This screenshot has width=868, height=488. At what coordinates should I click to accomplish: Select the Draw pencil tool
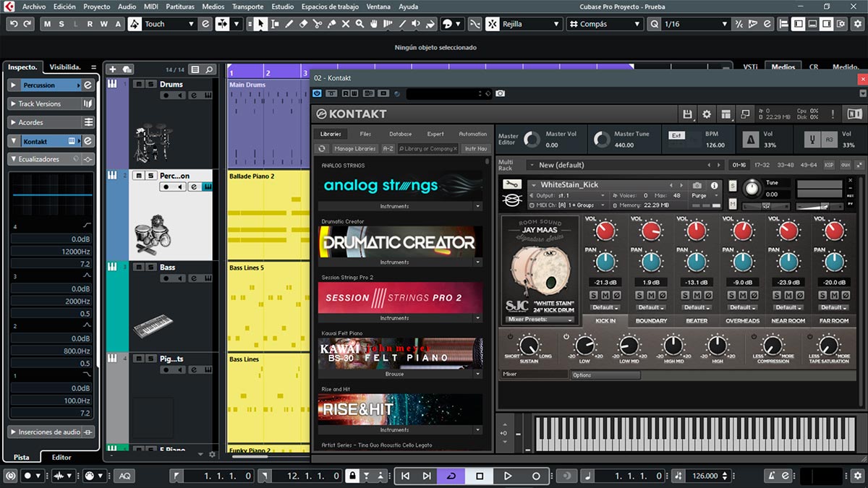tap(289, 24)
